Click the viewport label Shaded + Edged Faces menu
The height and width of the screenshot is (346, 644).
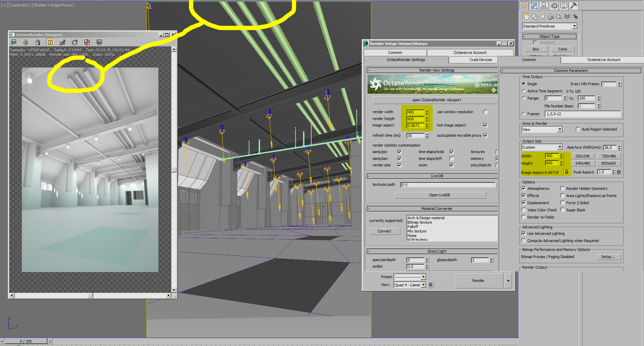(53, 5)
